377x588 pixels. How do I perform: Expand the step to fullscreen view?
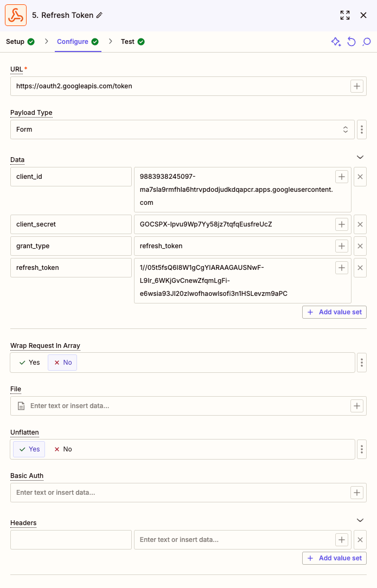[x=344, y=15]
